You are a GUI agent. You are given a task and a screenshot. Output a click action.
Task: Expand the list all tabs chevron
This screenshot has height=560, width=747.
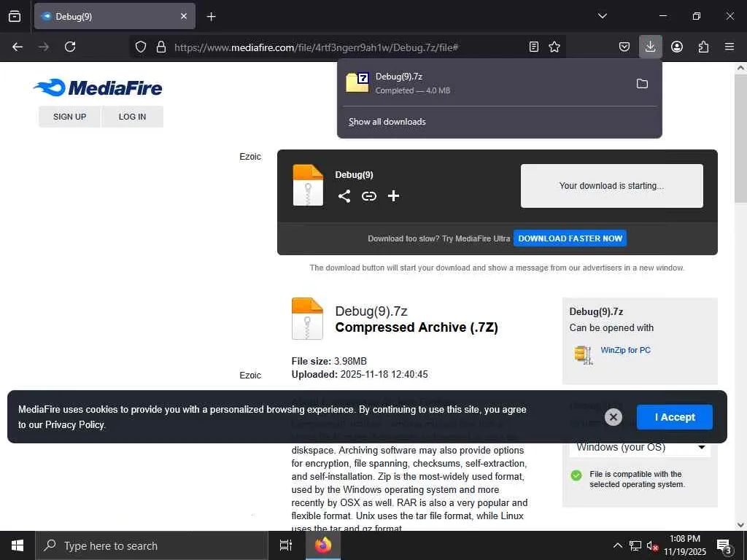click(x=602, y=16)
